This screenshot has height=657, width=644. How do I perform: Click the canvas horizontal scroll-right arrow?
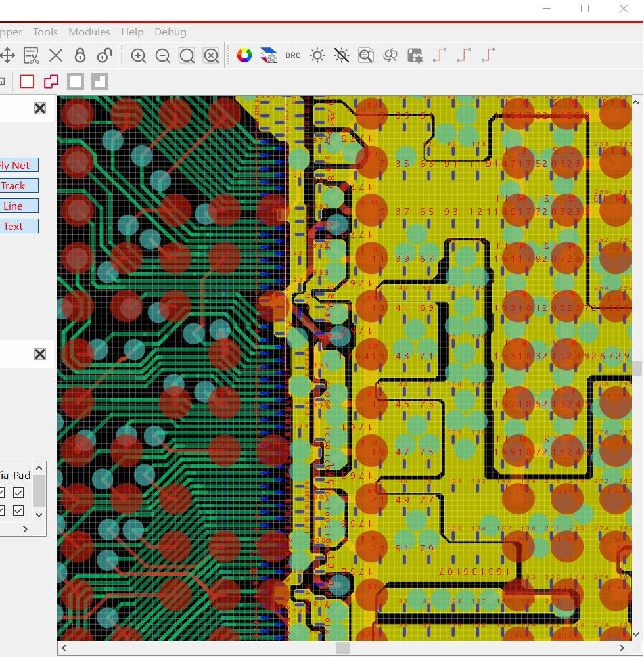click(622, 648)
